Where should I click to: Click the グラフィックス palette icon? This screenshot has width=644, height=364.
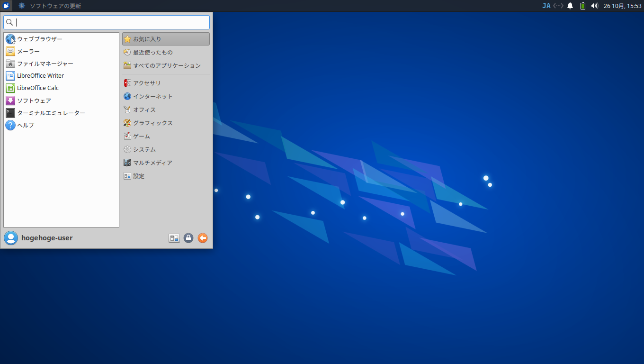(x=127, y=123)
